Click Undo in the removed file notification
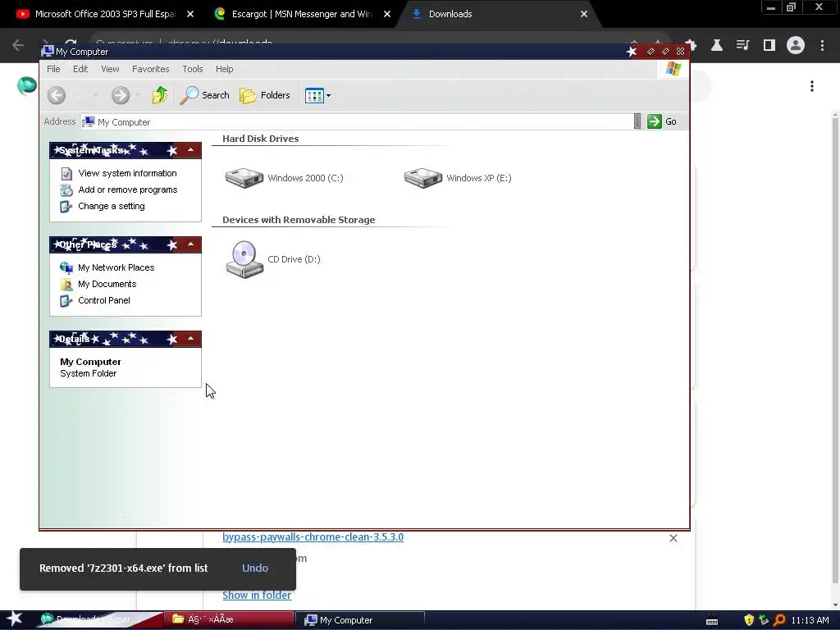Image resolution: width=840 pixels, height=630 pixels. [255, 568]
